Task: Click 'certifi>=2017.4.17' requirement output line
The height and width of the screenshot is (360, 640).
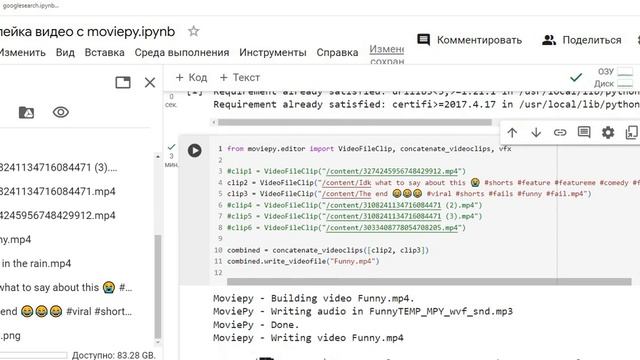Action: click(x=427, y=104)
